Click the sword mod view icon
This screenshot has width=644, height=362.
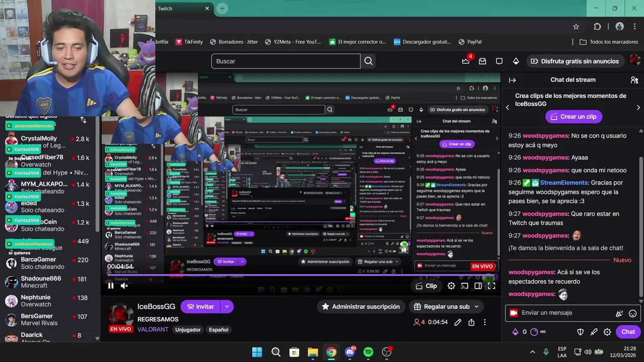(x=594, y=332)
